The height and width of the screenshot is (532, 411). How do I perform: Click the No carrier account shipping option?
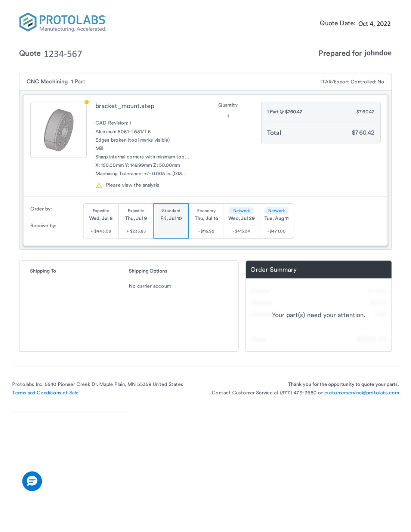click(x=150, y=286)
